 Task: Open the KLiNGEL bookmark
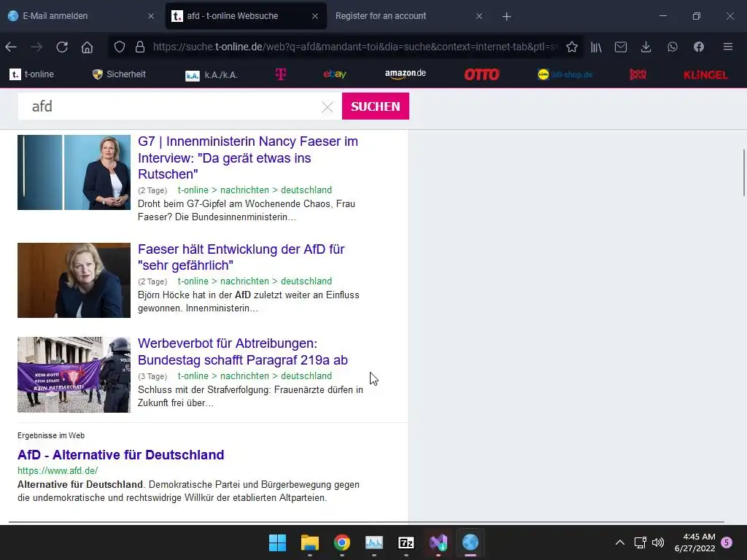tap(705, 75)
